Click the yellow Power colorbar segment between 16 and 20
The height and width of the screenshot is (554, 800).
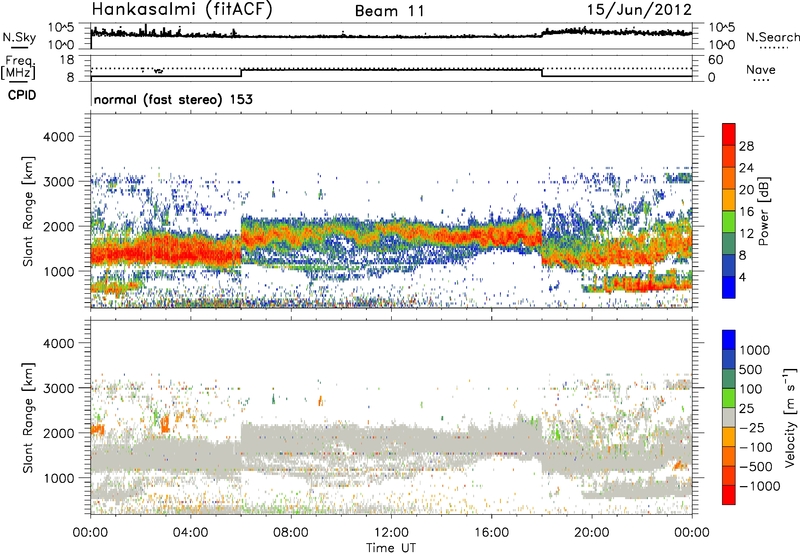(729, 200)
